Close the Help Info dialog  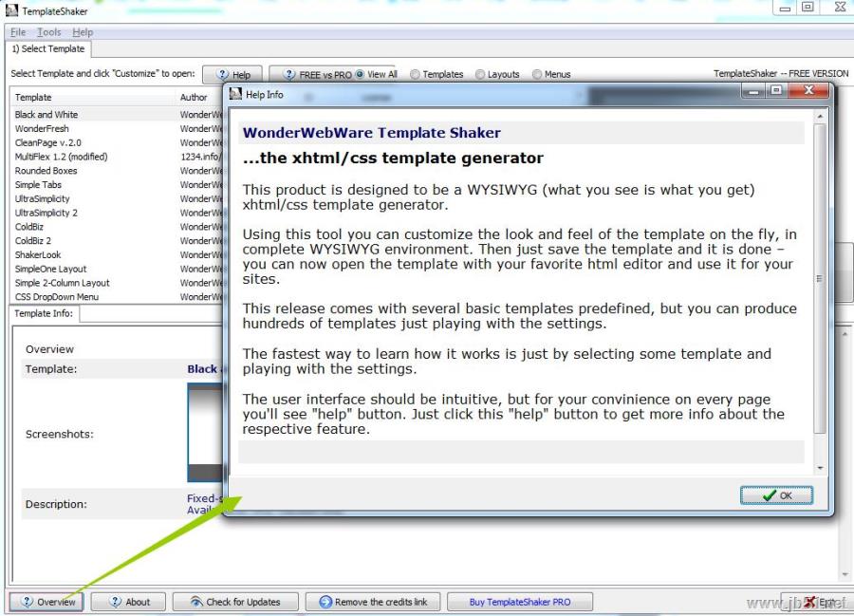[808, 90]
